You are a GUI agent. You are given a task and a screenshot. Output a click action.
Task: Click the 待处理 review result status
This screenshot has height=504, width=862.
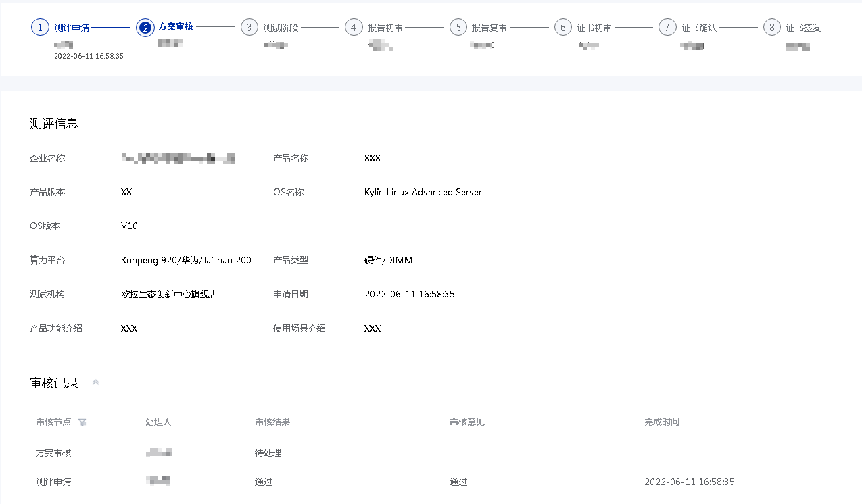click(x=268, y=453)
